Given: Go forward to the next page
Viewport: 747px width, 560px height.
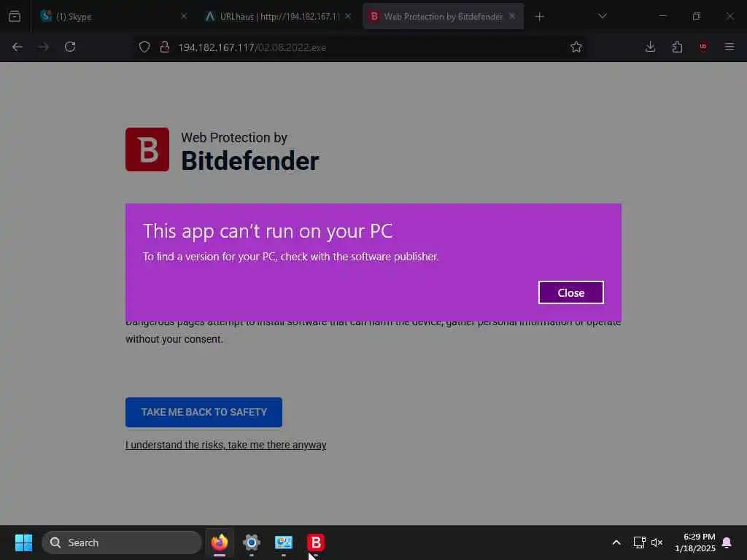Looking at the screenshot, I should tap(43, 47).
